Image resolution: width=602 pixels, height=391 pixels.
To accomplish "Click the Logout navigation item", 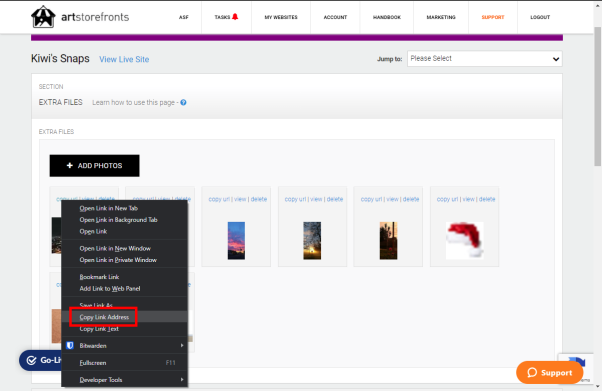I will coord(540,17).
